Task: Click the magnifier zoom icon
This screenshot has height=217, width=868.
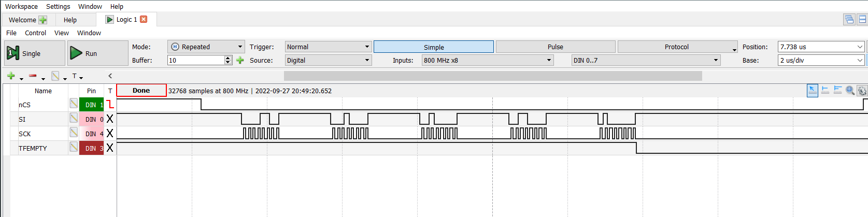Action: tap(850, 90)
